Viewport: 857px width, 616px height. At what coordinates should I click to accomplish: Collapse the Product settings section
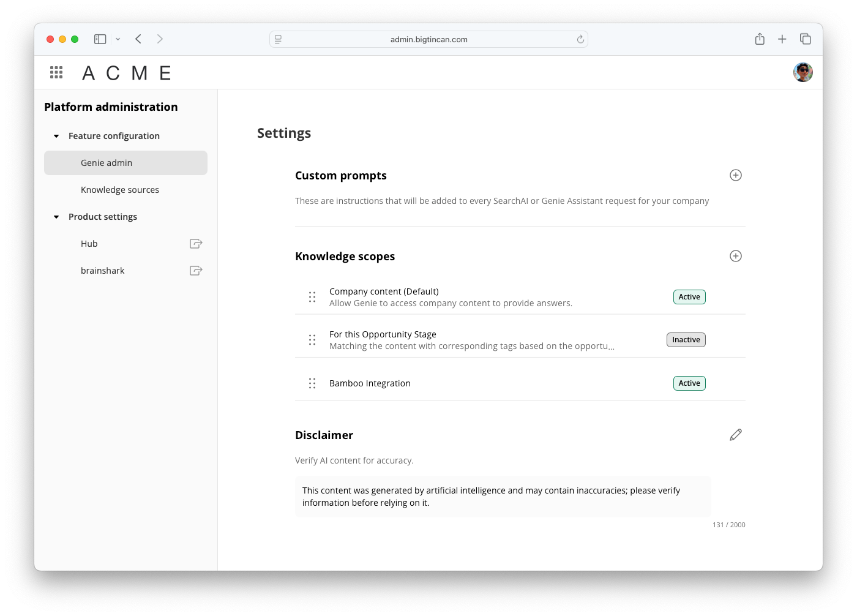coord(56,217)
